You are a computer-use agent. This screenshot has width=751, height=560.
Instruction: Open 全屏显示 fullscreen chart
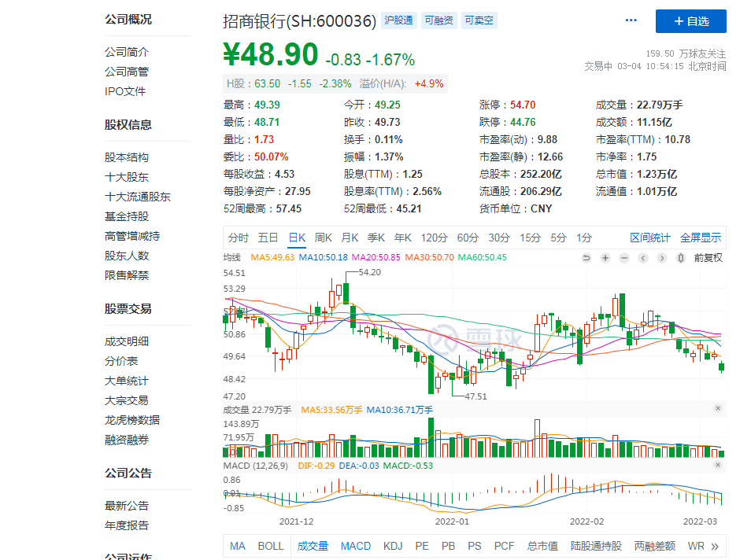tap(701, 238)
